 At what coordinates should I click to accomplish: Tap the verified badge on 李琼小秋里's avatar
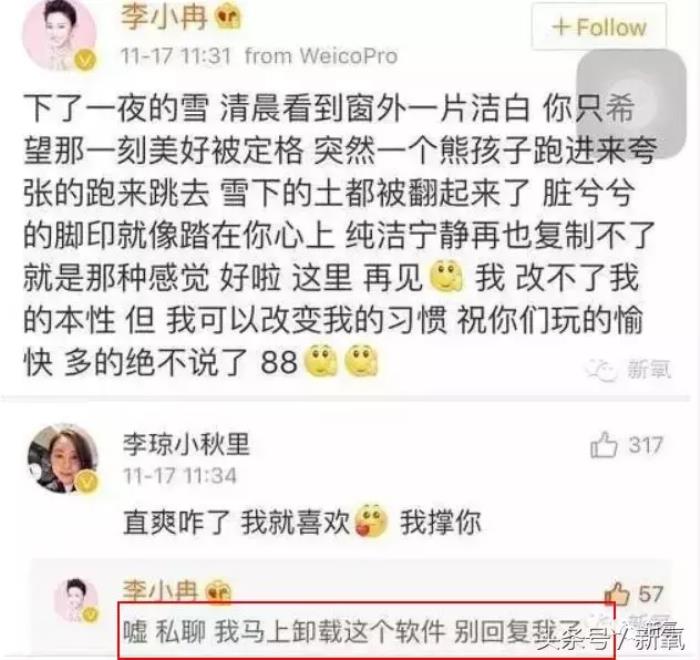click(x=87, y=482)
